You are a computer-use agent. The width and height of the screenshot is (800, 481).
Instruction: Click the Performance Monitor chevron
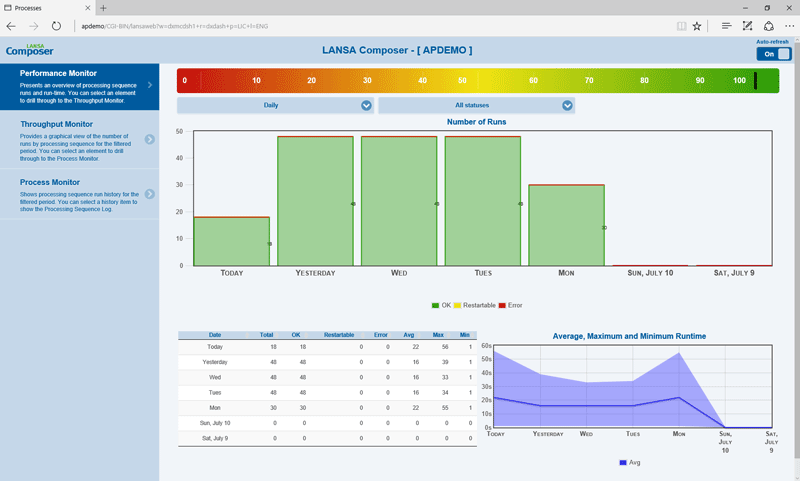click(150, 85)
